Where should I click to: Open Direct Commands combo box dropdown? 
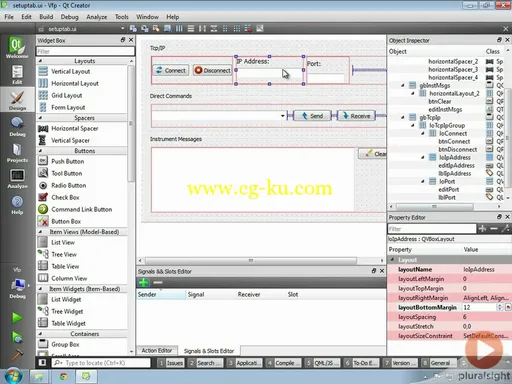click(x=282, y=116)
